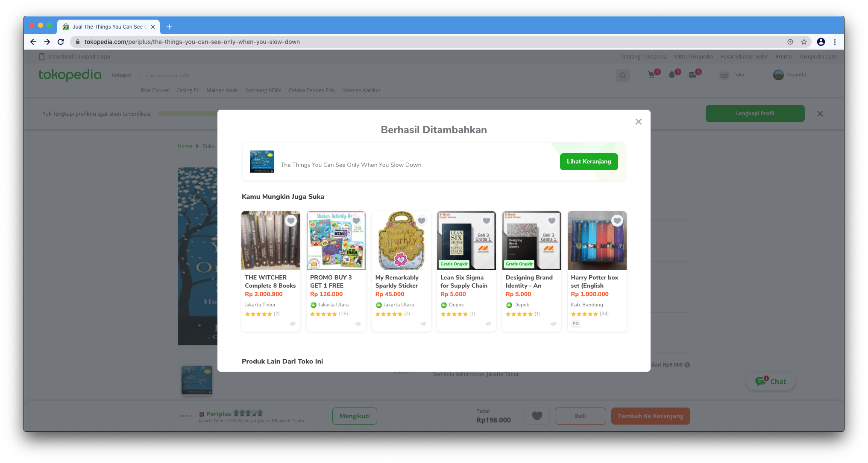868x463 pixels.
Task: Open the Chrome three-dot menu
Action: point(835,42)
